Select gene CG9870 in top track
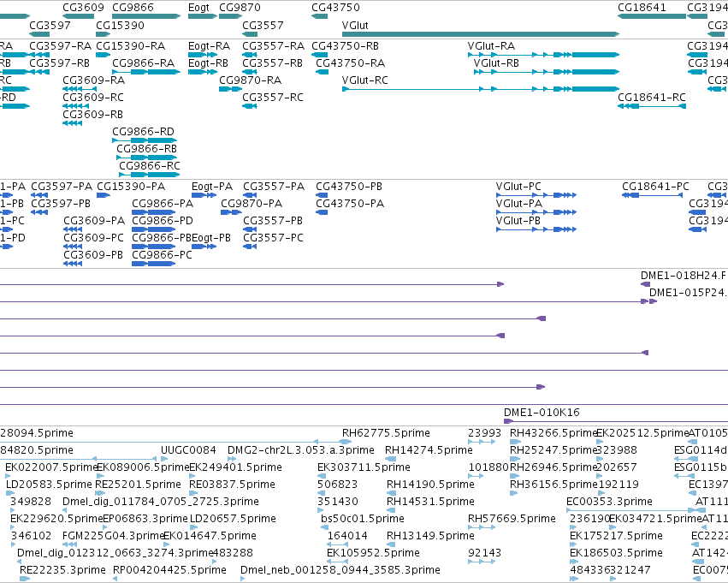This screenshot has width=728, height=583. pyautogui.click(x=230, y=16)
